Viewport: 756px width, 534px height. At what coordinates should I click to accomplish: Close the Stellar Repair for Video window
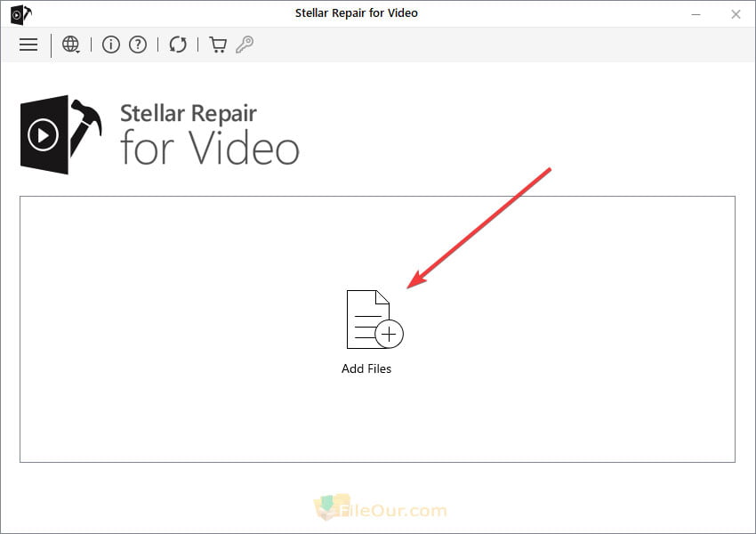pos(736,14)
